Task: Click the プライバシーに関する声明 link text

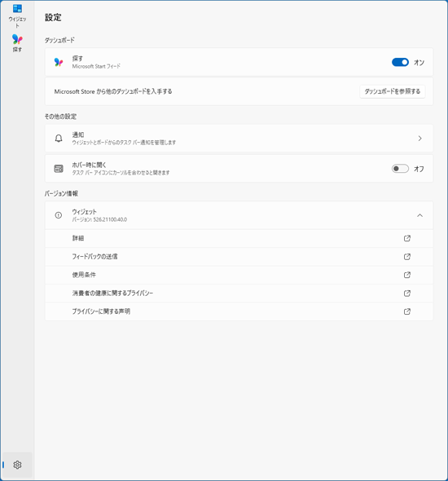Action: pyautogui.click(x=101, y=311)
